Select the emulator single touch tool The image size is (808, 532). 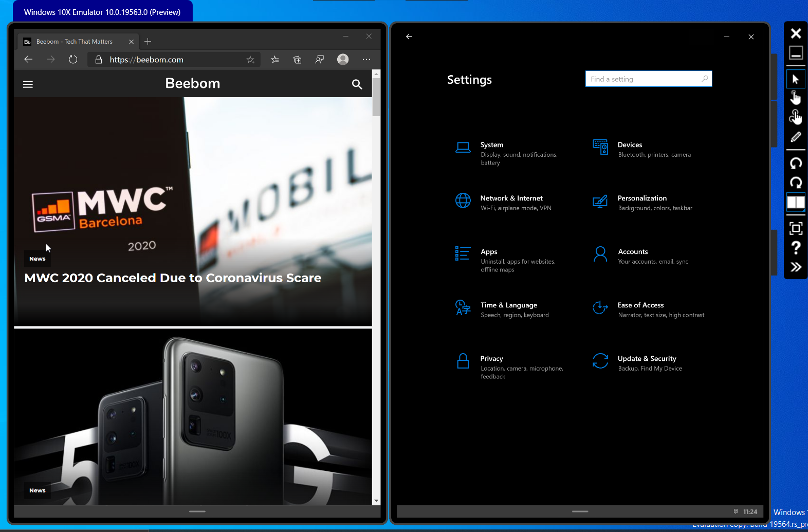click(x=796, y=97)
